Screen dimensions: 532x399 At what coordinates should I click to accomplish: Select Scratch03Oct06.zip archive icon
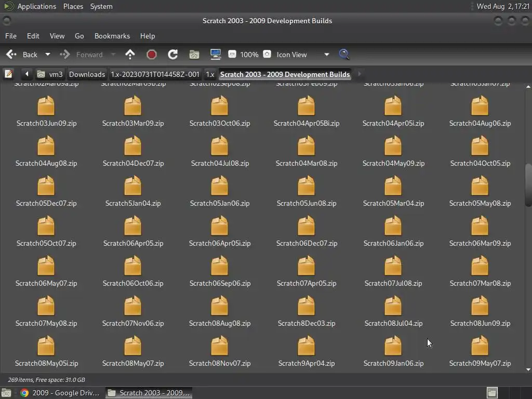tap(220, 106)
